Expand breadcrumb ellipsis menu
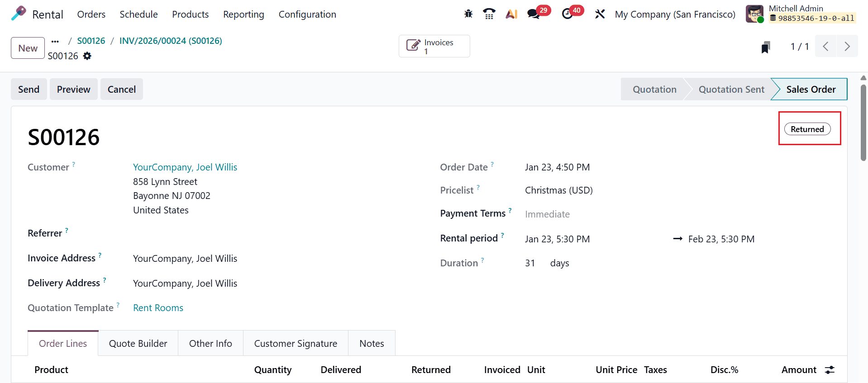Screen dimensions: 868x383 (55, 41)
